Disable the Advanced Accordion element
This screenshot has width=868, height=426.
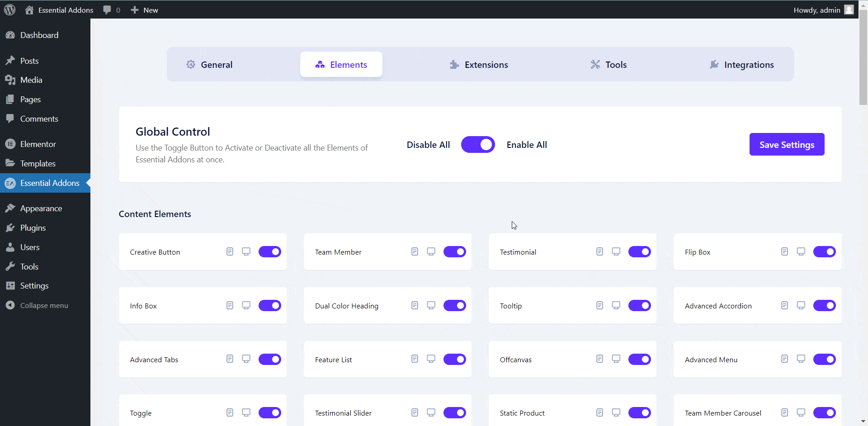(825, 306)
